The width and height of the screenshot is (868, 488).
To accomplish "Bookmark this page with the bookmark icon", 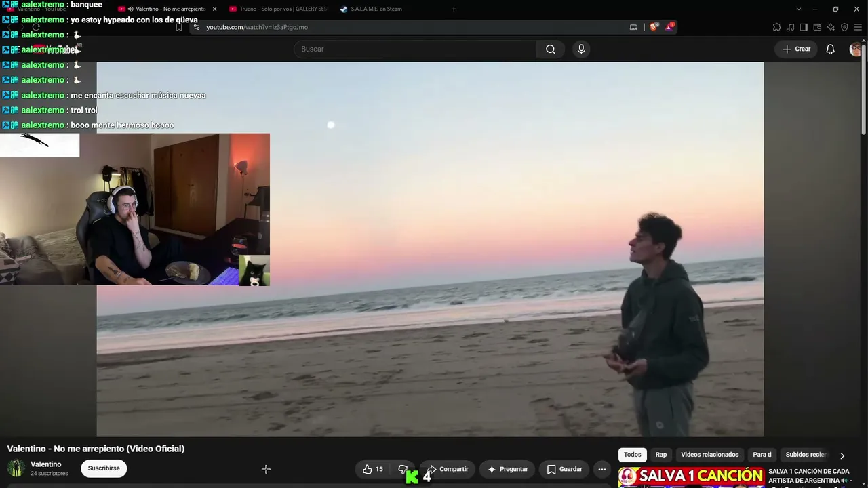I will point(179,27).
